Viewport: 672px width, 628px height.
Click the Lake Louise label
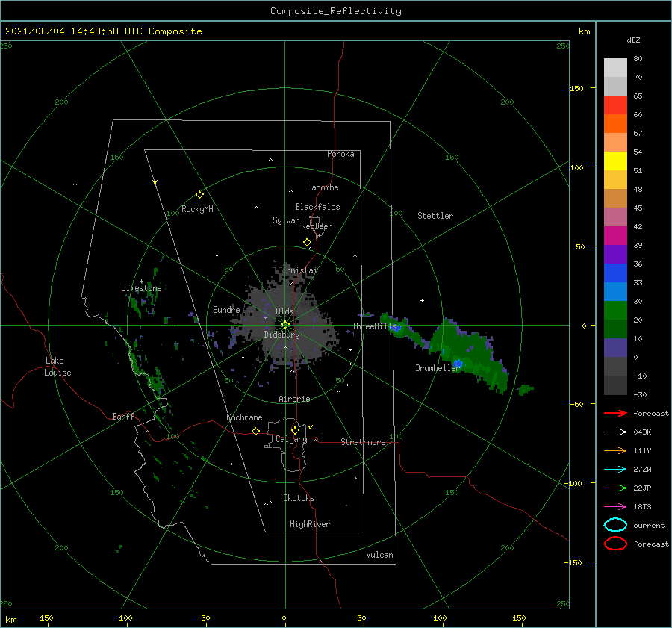[57, 367]
